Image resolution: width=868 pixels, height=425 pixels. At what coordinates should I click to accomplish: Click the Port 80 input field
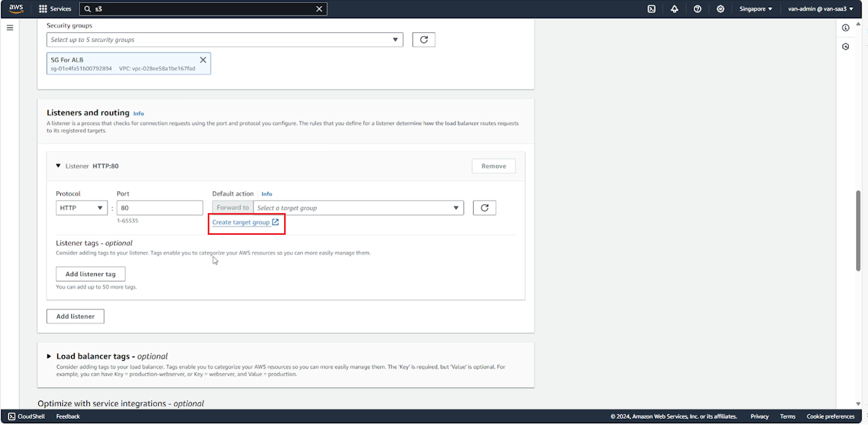pyautogui.click(x=160, y=208)
